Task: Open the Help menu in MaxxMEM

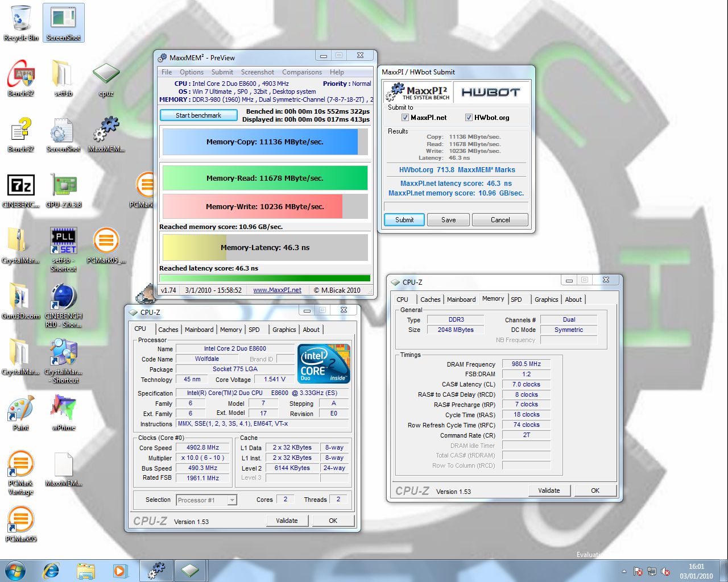Action: point(337,72)
